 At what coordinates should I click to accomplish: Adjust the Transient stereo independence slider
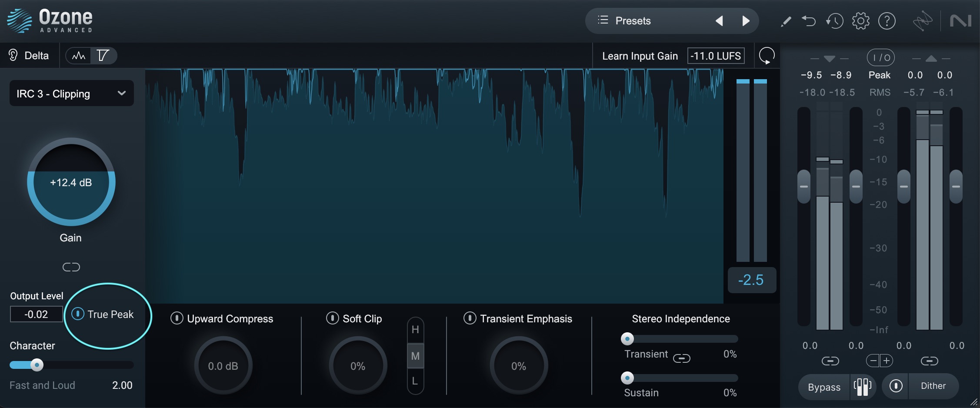627,339
